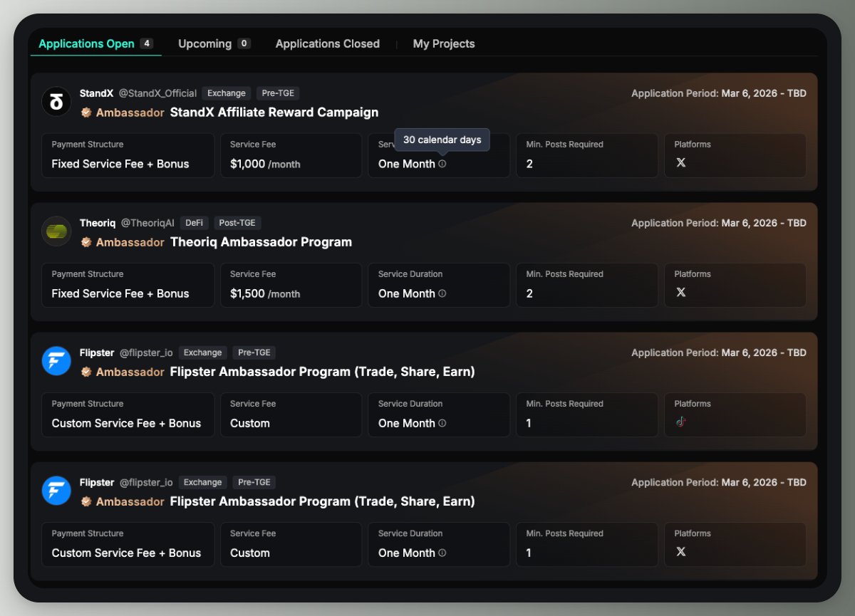The image size is (855, 616).
Task: Click the info icon beside StandX One Month
Action: [442, 164]
